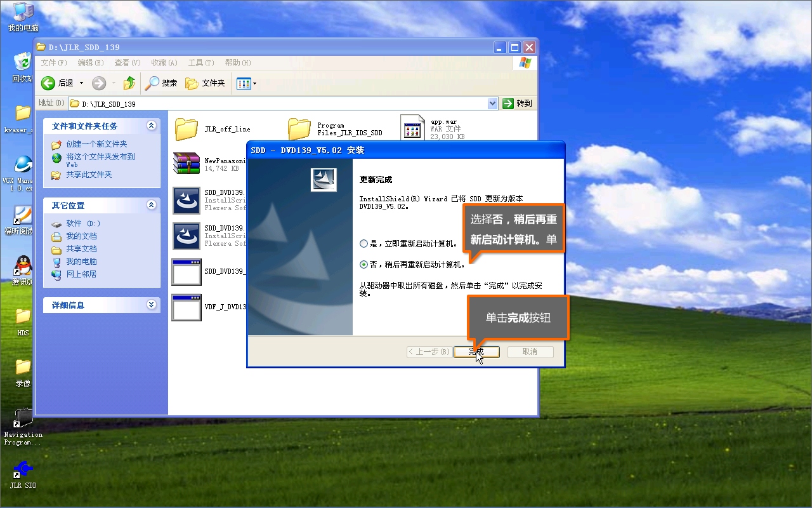Click the folder icon in Explorer title bar
Screen dimensions: 812x508
pyautogui.click(x=41, y=47)
